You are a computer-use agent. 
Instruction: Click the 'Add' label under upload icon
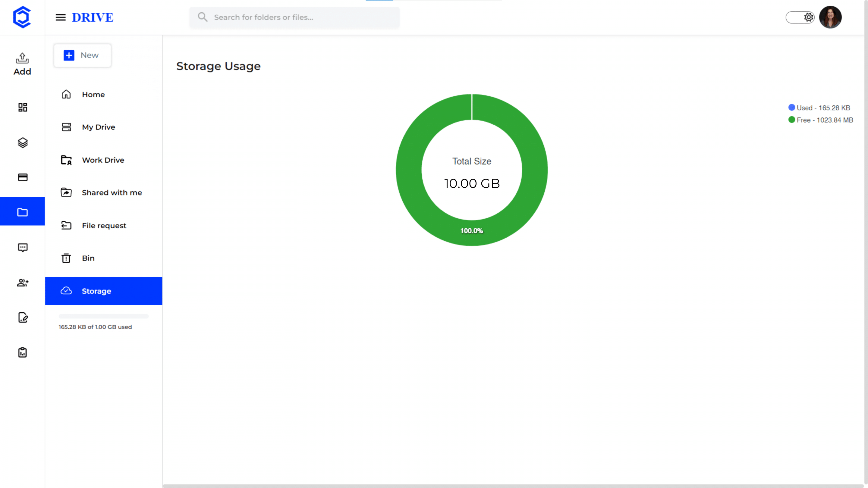[22, 71]
